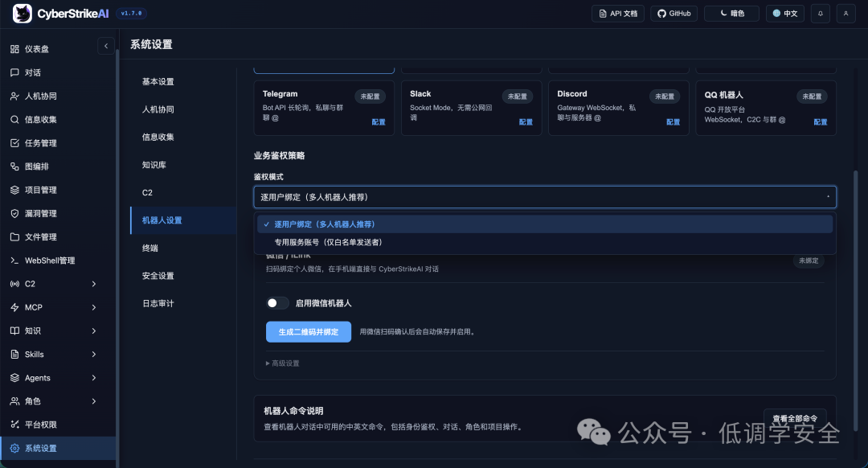868x468 pixels.
Task: Click the 系统设置 gear icon
Action: tap(15, 448)
